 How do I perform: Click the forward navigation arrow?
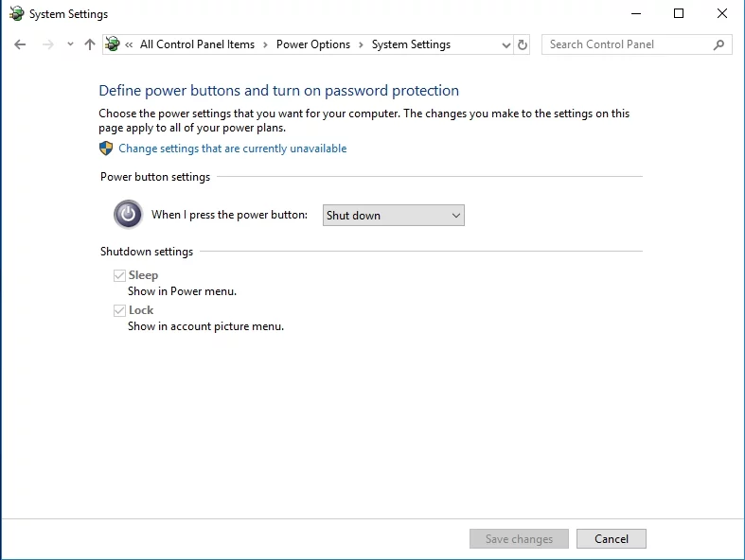point(48,44)
